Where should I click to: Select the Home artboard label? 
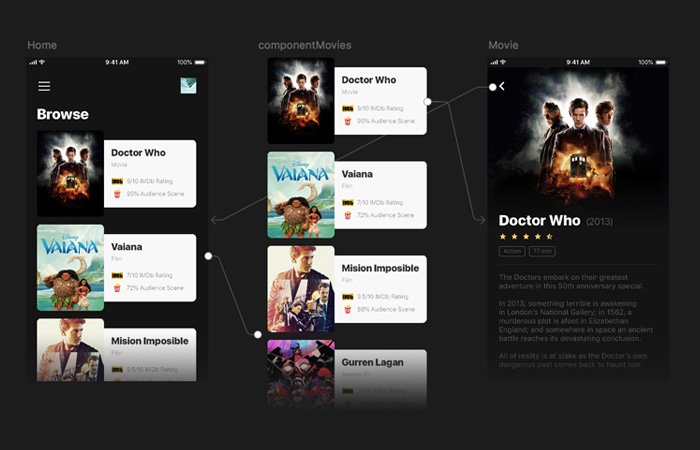(42, 45)
